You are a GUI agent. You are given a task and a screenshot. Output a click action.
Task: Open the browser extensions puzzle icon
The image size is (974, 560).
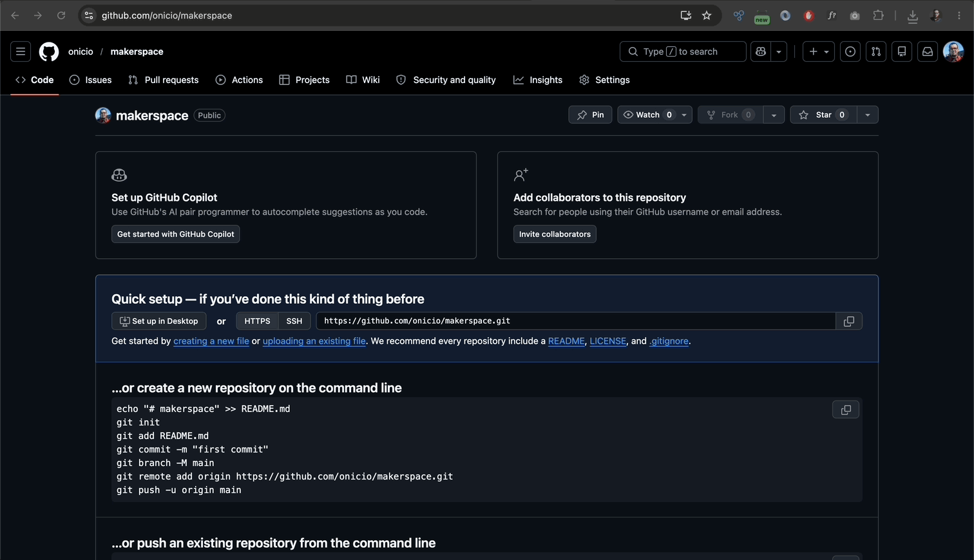pos(878,15)
